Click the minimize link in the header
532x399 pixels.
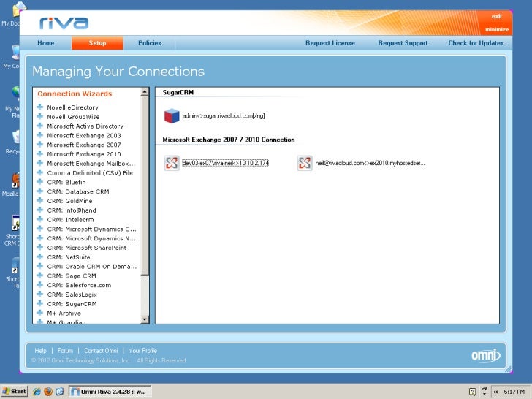coord(497,29)
